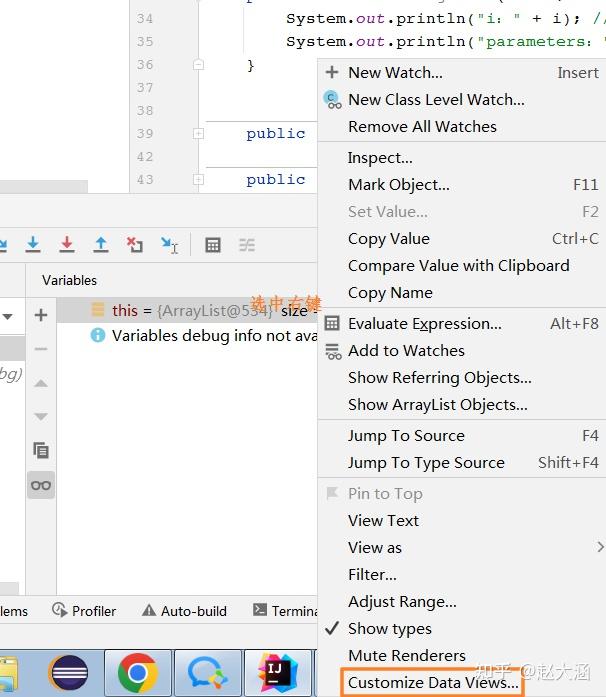Open the Terminal tool window tab
Image resolution: width=606 pixels, height=697 pixels.
pos(285,611)
